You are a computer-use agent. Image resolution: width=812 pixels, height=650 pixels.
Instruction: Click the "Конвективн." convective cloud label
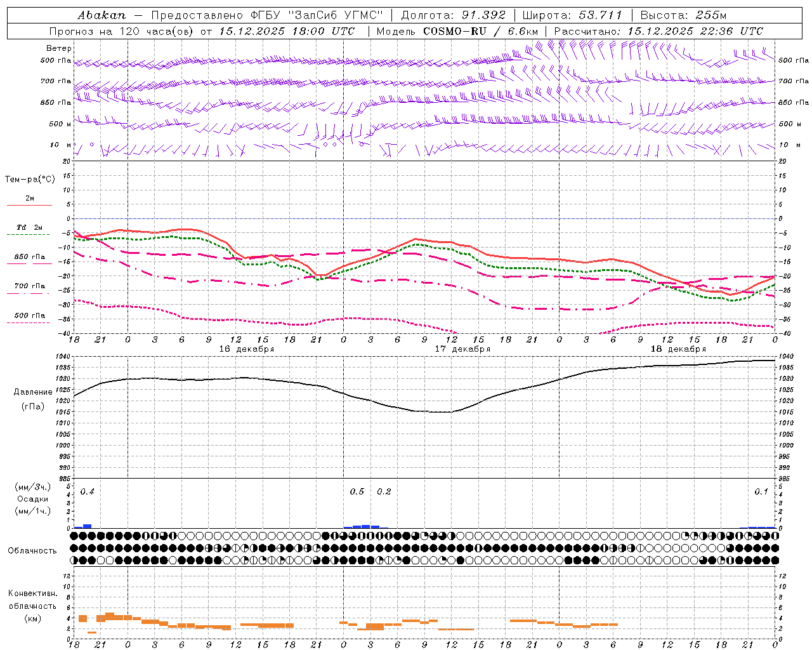[x=32, y=594]
